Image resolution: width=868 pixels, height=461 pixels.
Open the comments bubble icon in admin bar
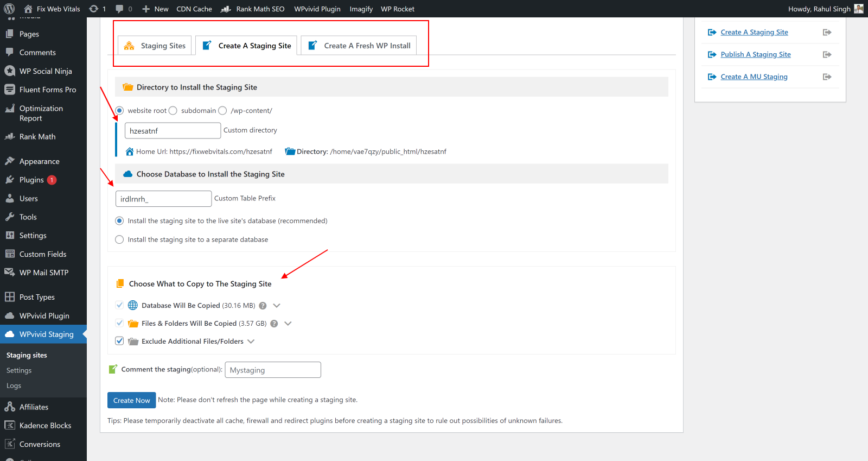(x=119, y=9)
